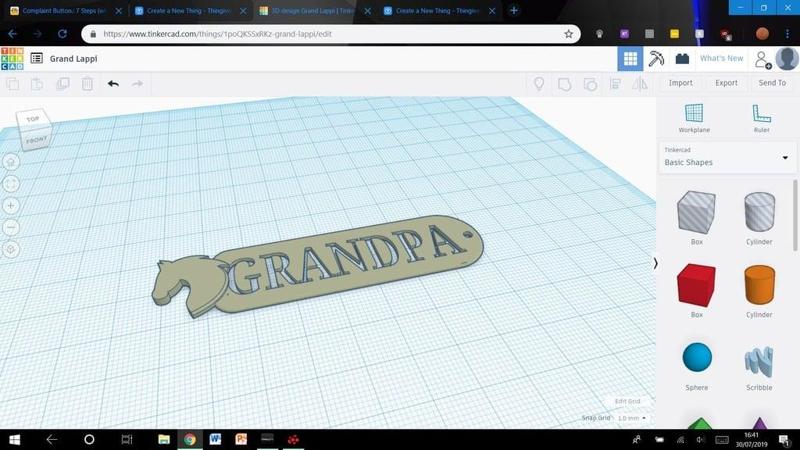
Task: Select the Ruler tool
Action: (761, 118)
